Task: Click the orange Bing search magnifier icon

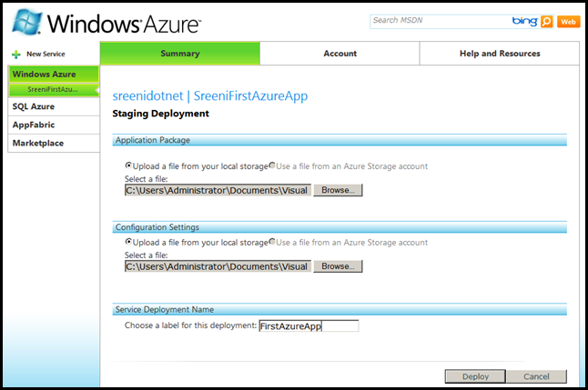Action: coord(546,21)
